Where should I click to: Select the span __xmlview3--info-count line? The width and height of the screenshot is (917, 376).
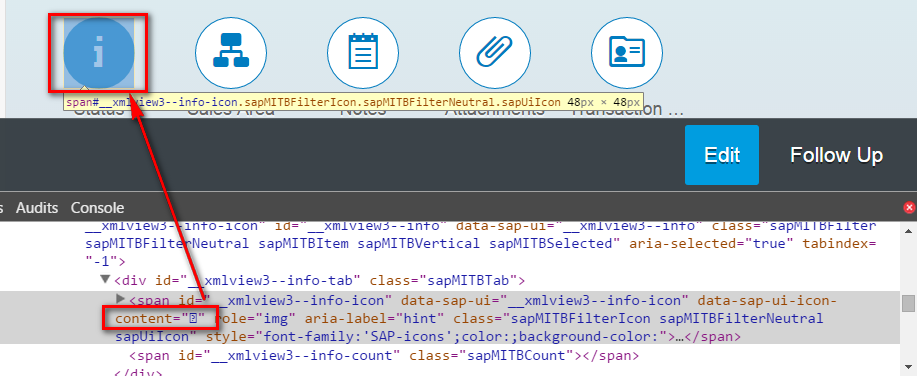(384, 356)
